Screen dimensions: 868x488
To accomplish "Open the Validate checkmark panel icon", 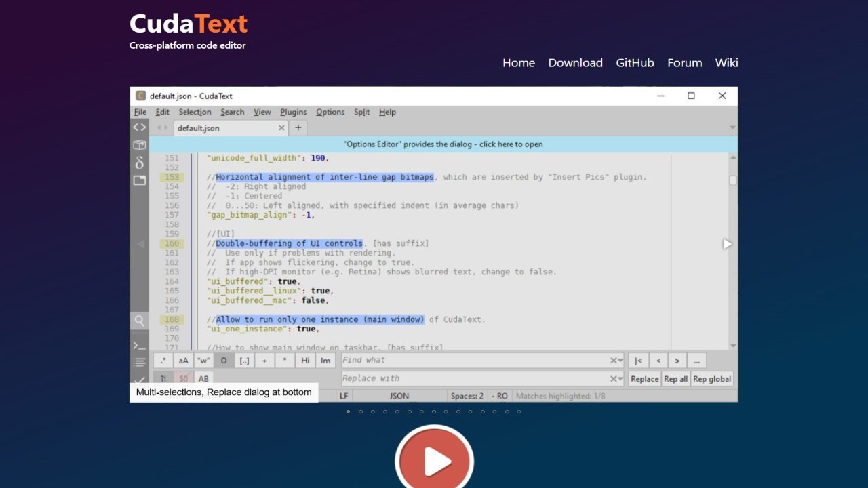I will 139,380.
